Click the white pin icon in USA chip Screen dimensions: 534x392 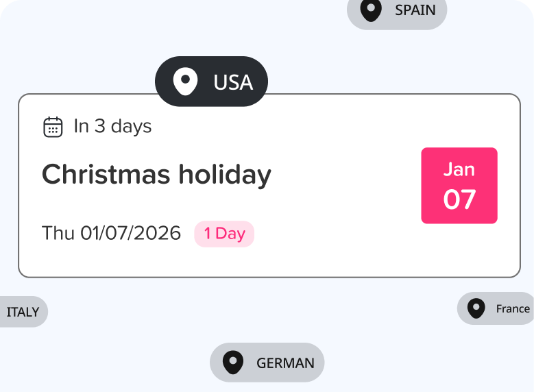click(185, 82)
